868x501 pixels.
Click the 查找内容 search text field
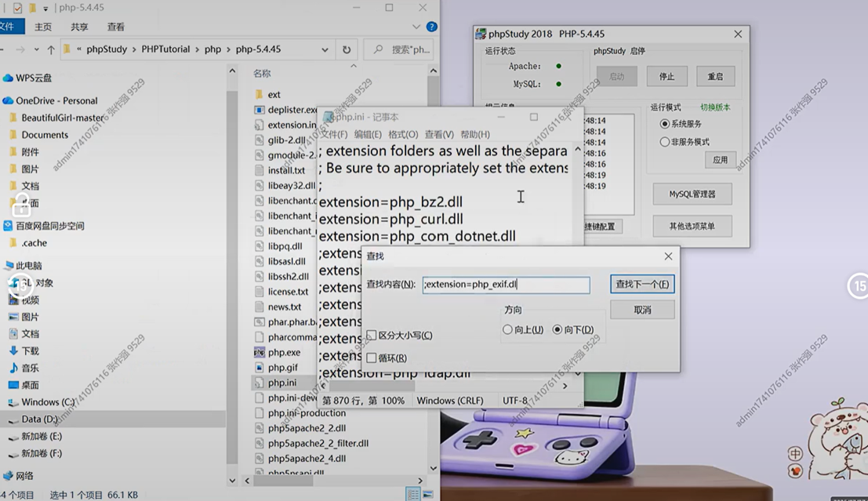click(506, 285)
